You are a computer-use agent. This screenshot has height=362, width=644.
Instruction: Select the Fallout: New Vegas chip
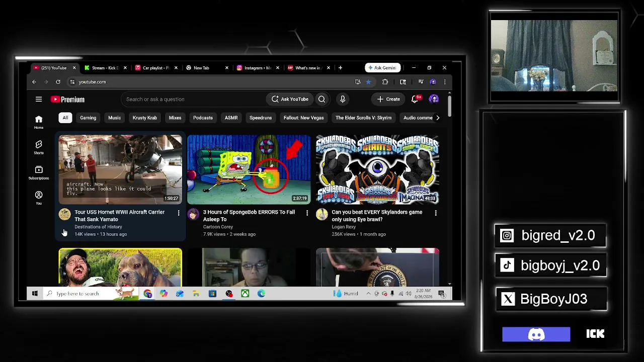[x=304, y=118]
